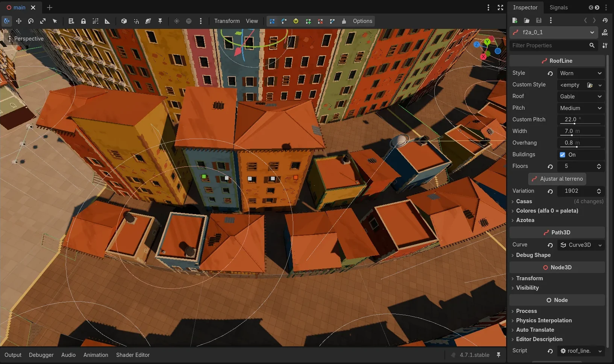Open the f2a_0_1 node selector dropdown

coord(554,32)
